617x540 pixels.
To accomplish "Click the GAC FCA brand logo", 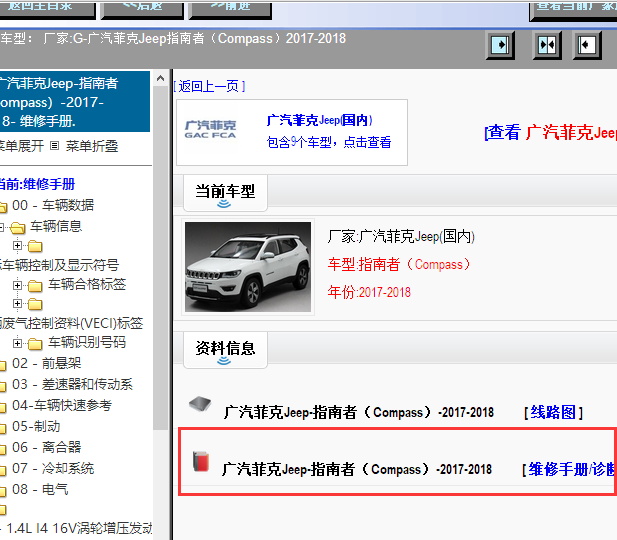I will click(x=211, y=129).
